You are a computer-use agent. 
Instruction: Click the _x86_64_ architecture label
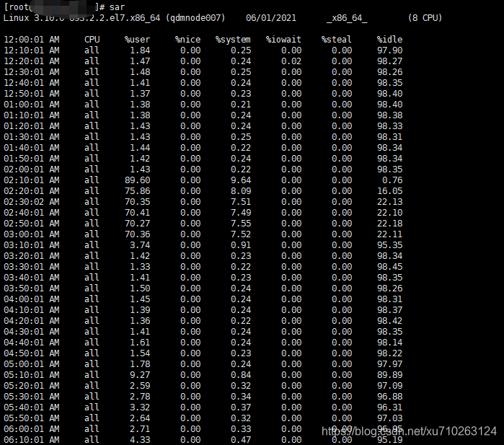[347, 18]
